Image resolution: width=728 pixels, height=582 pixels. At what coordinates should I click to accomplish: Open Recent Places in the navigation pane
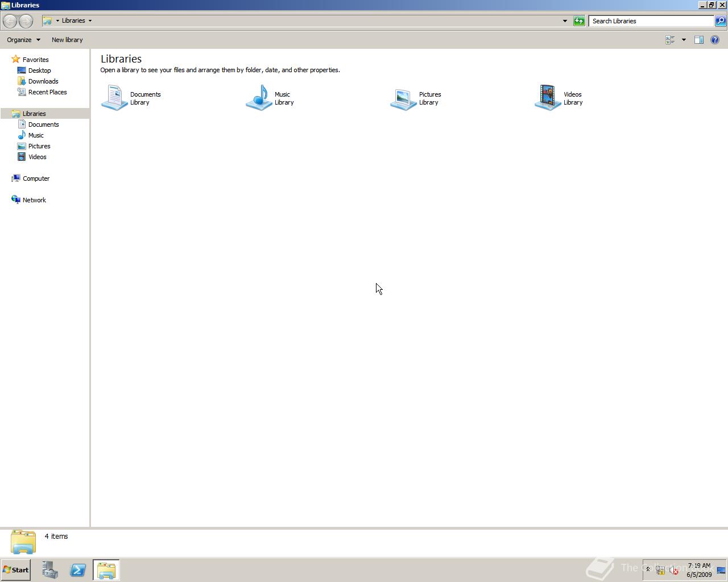point(47,92)
